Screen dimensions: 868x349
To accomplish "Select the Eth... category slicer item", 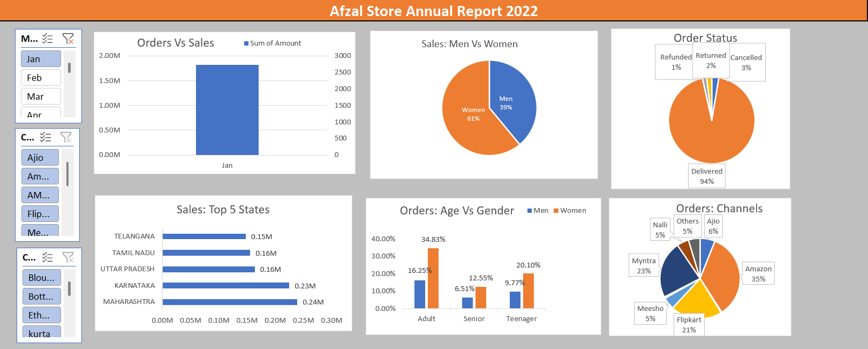I will (41, 315).
